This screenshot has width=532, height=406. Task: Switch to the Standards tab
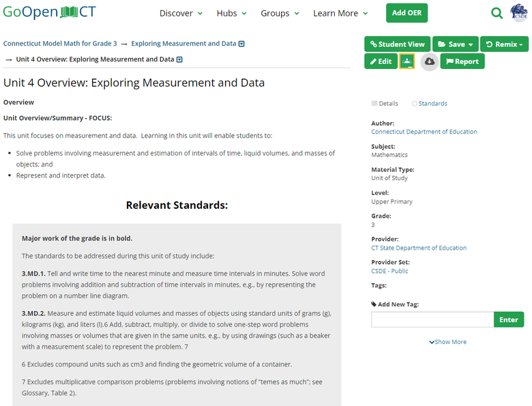coord(432,104)
